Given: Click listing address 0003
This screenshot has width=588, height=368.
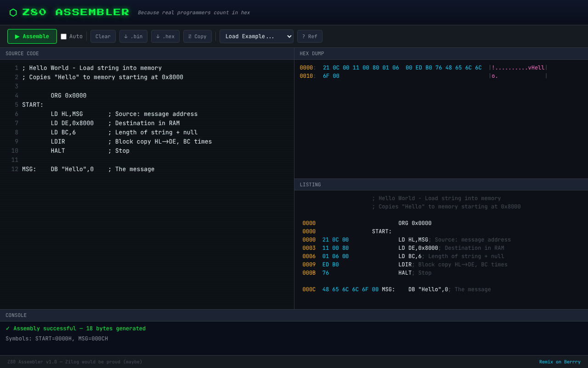Looking at the screenshot, I should [x=309, y=248].
